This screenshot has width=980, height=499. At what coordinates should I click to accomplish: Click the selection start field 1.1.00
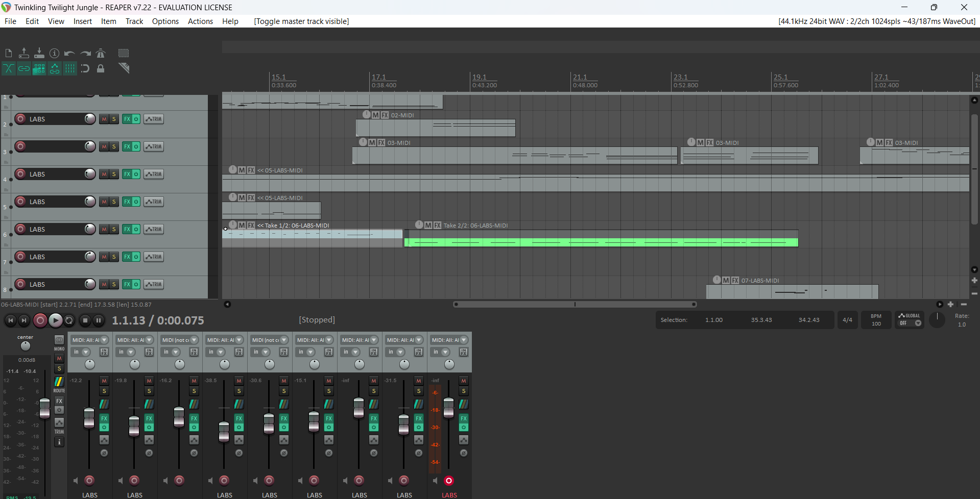coord(714,320)
